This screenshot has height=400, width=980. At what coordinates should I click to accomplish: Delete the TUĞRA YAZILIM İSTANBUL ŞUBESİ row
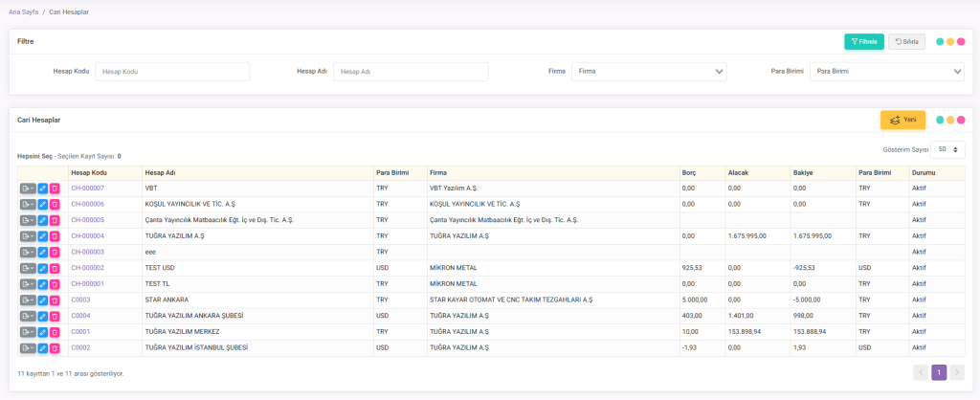click(55, 348)
